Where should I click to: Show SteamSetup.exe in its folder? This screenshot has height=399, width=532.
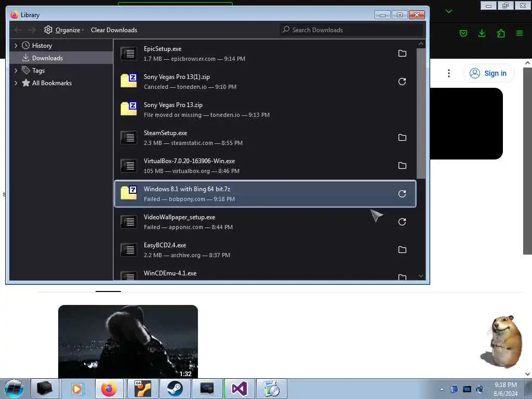[x=402, y=138]
